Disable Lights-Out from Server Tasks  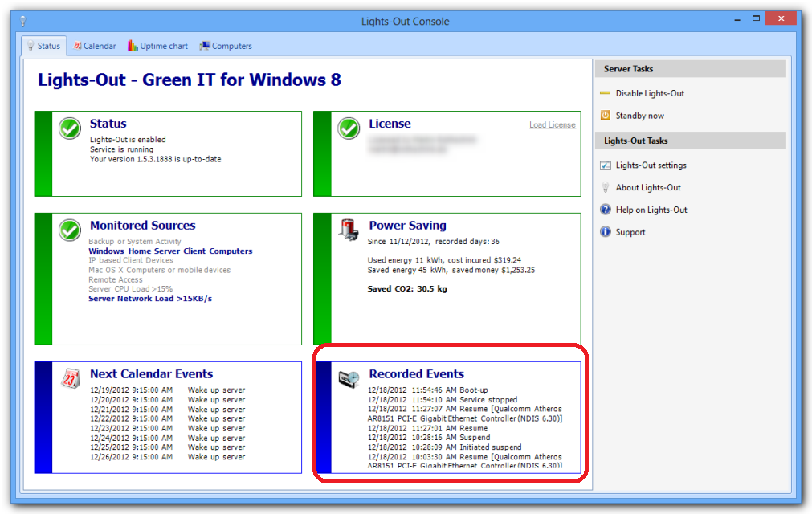coord(650,93)
